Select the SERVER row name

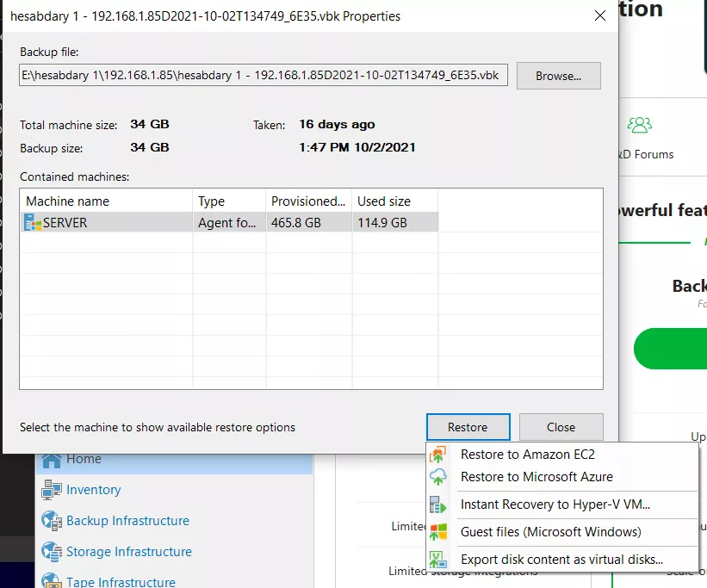pyautogui.click(x=65, y=223)
